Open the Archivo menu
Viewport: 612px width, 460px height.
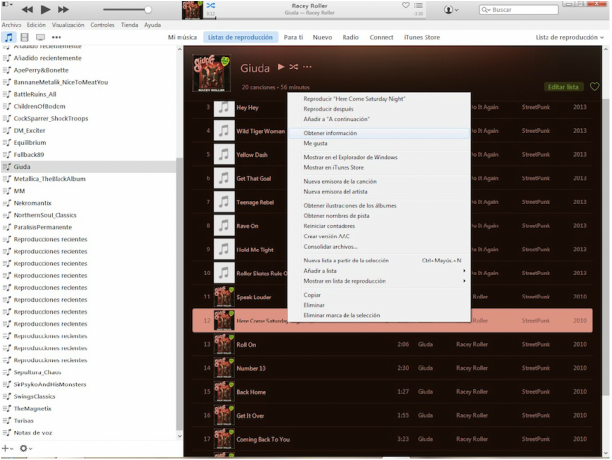point(11,25)
